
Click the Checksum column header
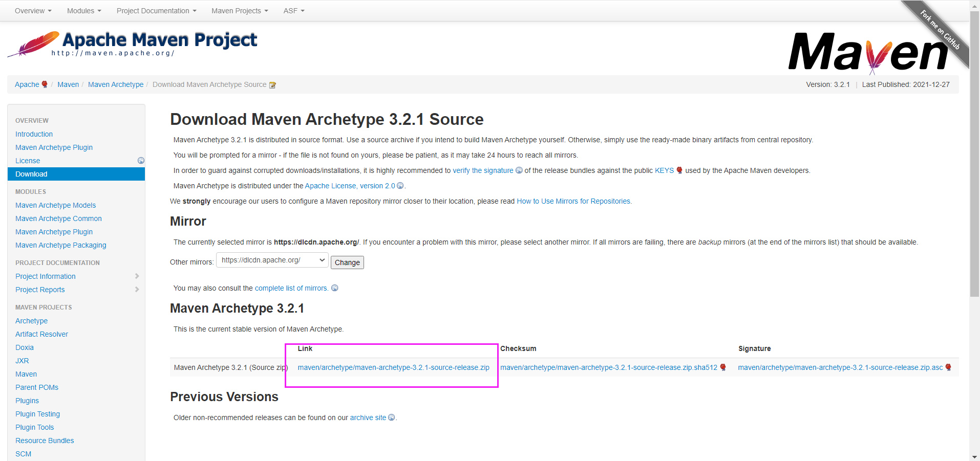coord(518,348)
